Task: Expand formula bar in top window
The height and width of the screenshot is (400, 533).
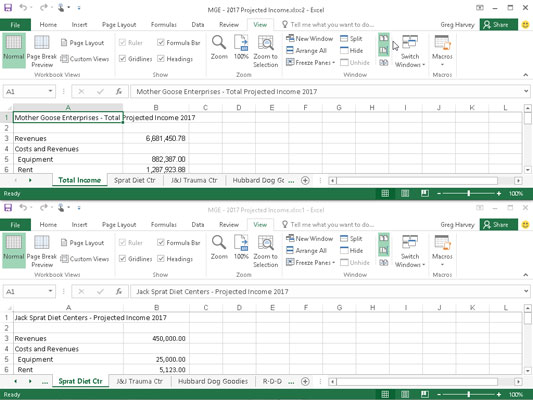Action: [526, 91]
